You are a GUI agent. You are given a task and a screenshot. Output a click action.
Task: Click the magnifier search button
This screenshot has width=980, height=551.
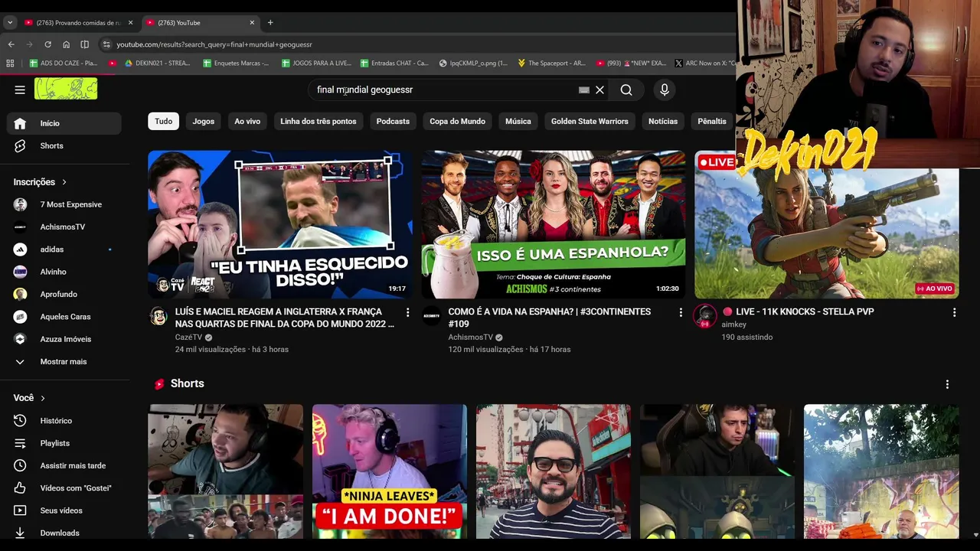click(x=626, y=90)
